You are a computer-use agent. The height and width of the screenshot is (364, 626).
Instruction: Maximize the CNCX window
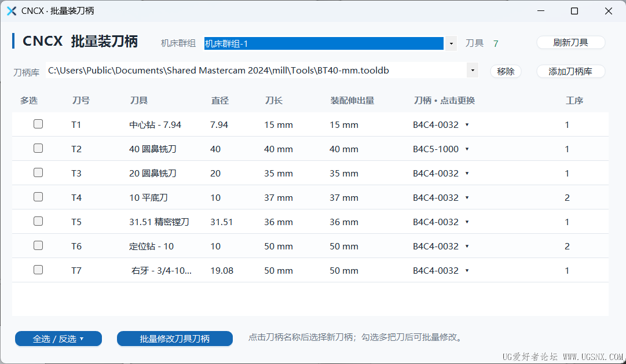pos(574,11)
